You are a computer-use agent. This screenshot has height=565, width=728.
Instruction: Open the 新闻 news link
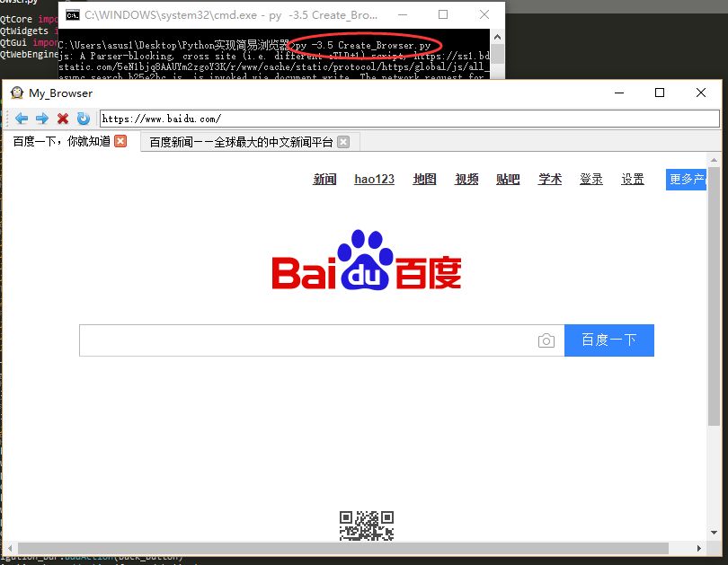(x=324, y=179)
